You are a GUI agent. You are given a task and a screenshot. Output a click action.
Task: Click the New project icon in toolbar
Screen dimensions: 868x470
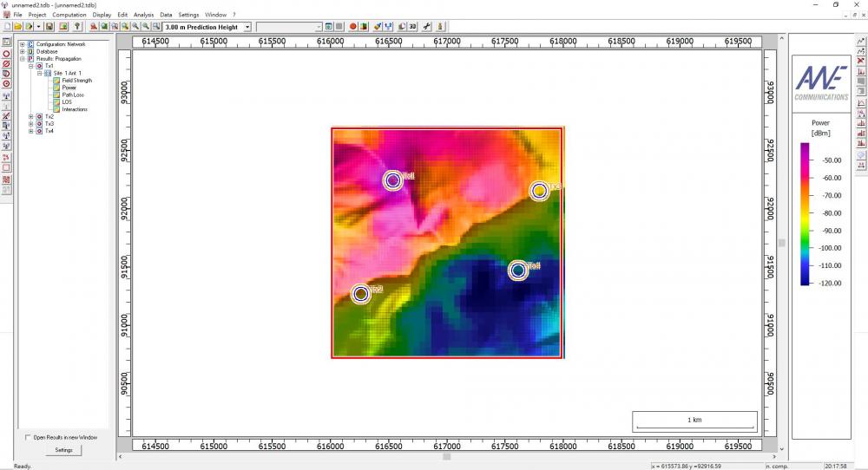(x=7, y=27)
